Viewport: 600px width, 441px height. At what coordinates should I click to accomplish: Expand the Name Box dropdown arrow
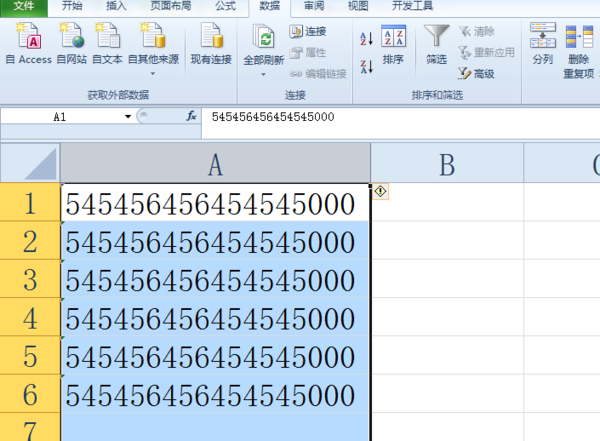point(128,116)
